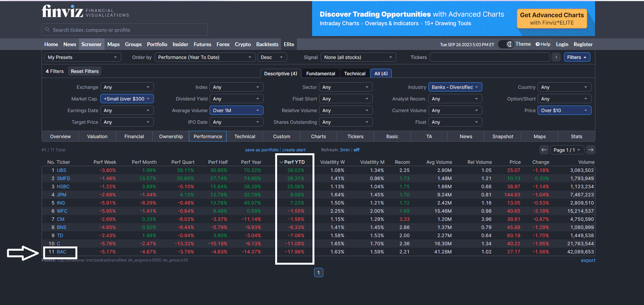Open the Industry Banks - Diversified dropdown
This screenshot has height=305, width=644.
click(x=455, y=87)
